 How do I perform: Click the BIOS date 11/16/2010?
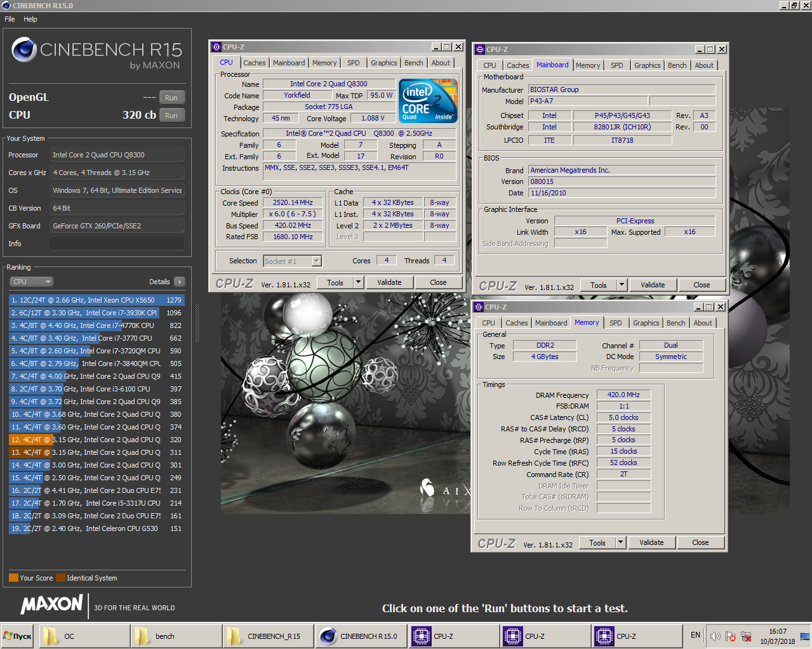point(622,193)
